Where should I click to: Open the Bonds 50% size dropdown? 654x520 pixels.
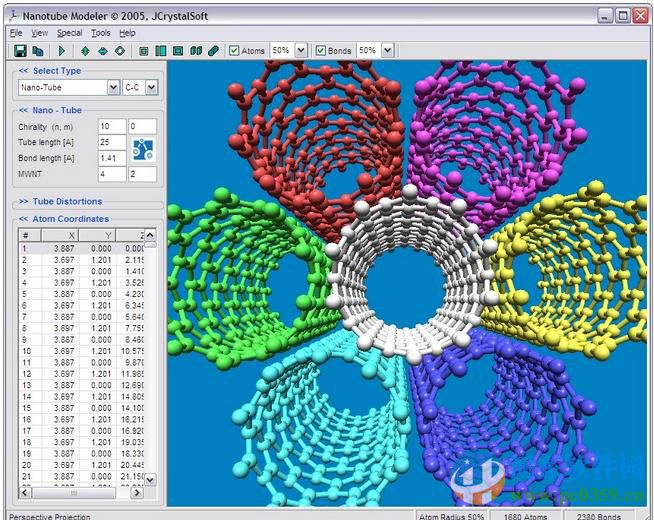[x=387, y=51]
